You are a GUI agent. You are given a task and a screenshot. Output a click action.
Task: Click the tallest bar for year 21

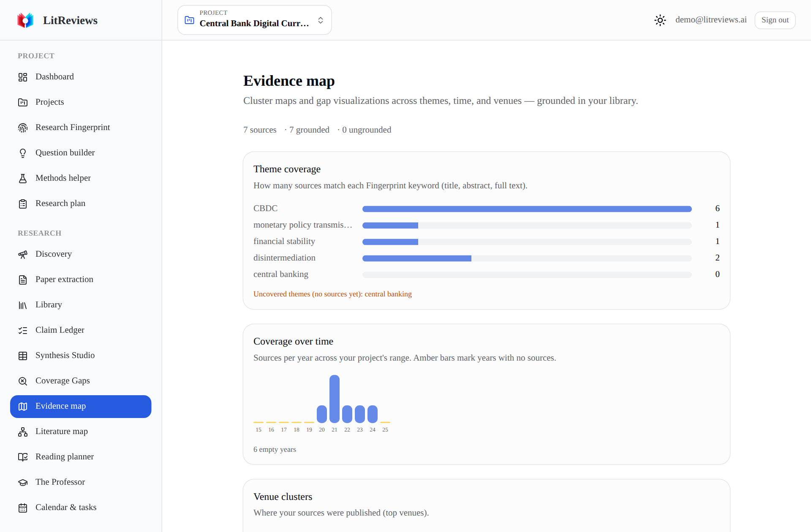tap(335, 399)
